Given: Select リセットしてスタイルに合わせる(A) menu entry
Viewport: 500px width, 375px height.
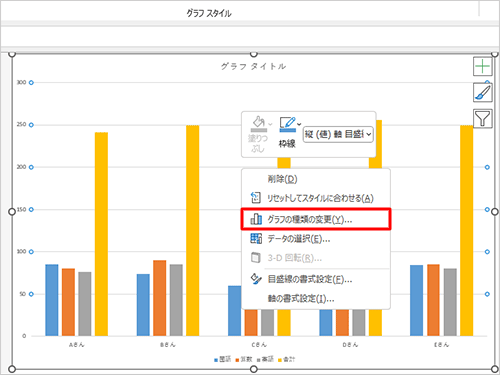Looking at the screenshot, I should tap(316, 198).
